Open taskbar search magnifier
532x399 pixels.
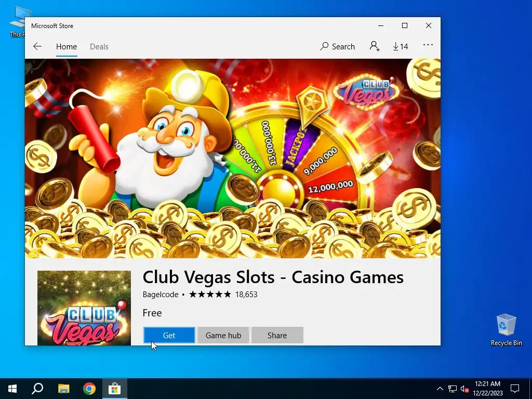(x=37, y=389)
